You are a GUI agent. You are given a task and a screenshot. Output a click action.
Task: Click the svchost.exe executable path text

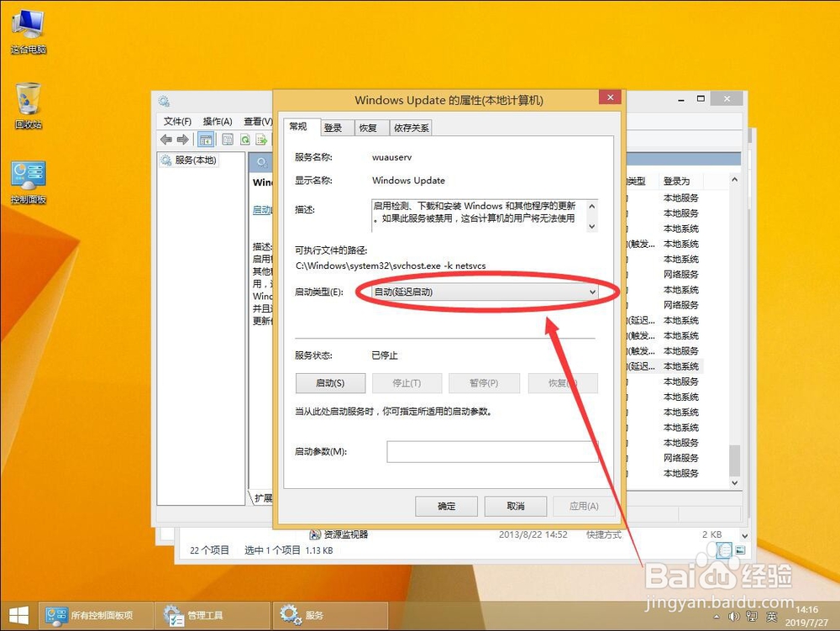pos(391,266)
